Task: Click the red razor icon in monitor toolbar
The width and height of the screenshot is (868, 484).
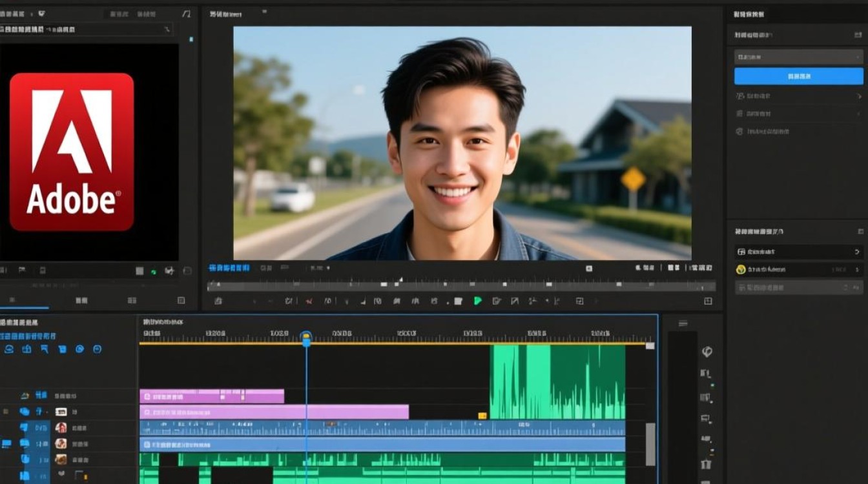Action: (x=309, y=301)
